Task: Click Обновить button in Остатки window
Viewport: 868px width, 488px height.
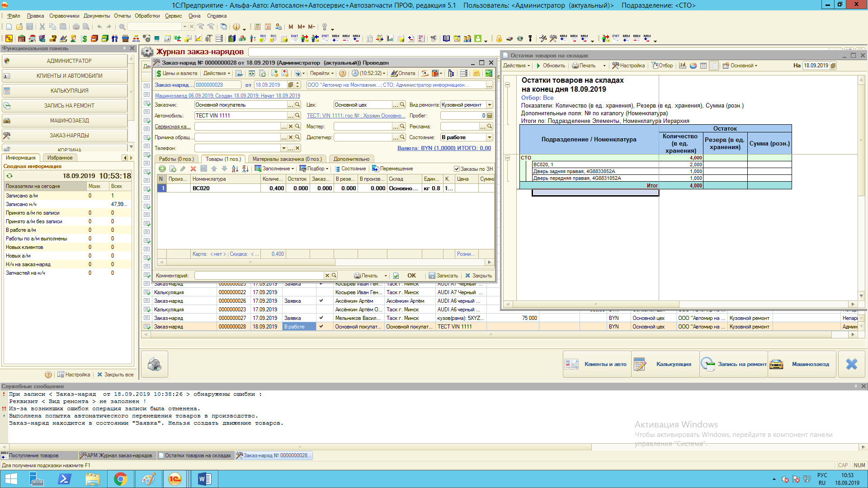Action: 550,66
